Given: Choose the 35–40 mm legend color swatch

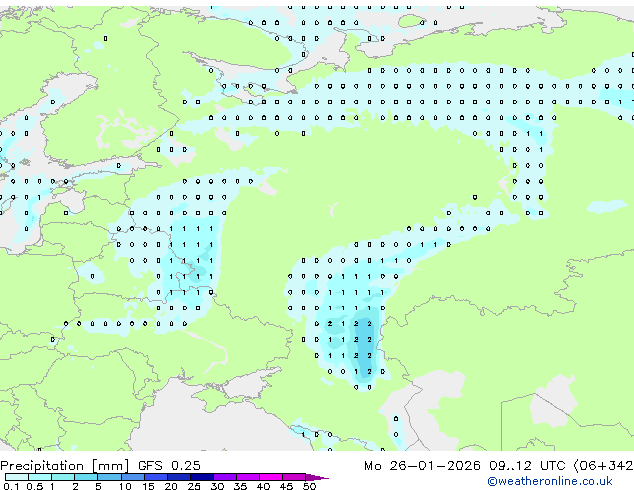Looking at the screenshot, I should [x=247, y=477].
